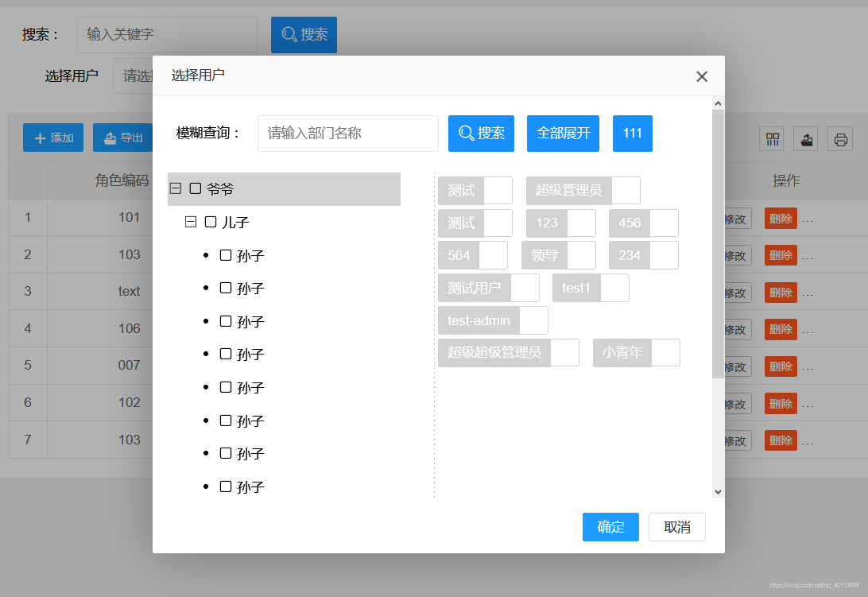Image resolution: width=868 pixels, height=597 pixels.
Task: Delete row 2 with 删除 button
Action: (x=781, y=255)
